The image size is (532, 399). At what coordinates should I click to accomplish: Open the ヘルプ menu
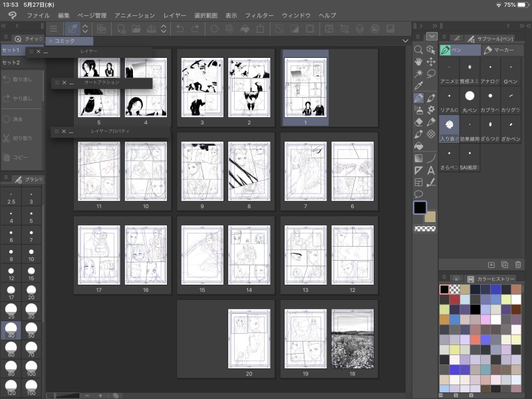click(x=327, y=15)
